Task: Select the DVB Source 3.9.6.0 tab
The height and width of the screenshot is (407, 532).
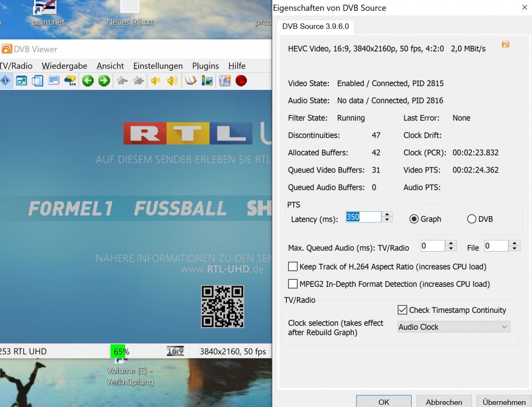Action: pyautogui.click(x=315, y=27)
